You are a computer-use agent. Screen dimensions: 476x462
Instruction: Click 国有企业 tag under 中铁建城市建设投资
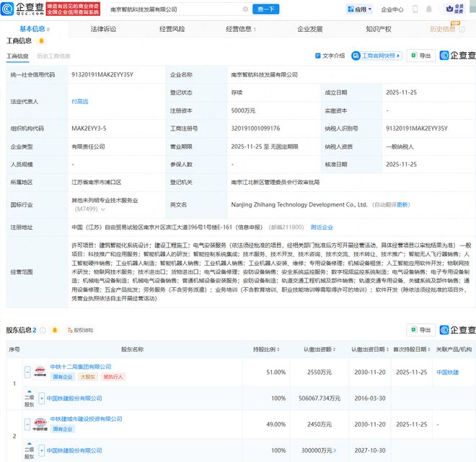pos(63,429)
